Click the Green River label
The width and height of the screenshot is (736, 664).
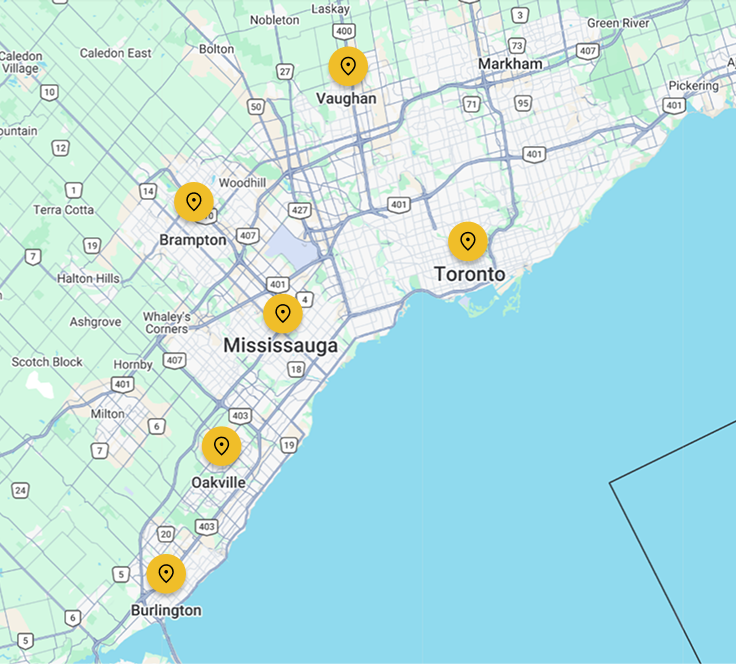click(x=618, y=23)
